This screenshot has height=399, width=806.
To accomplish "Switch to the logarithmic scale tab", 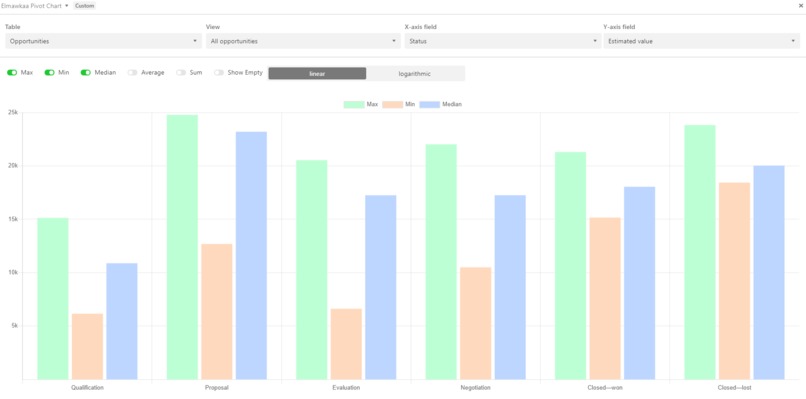I will 415,74.
